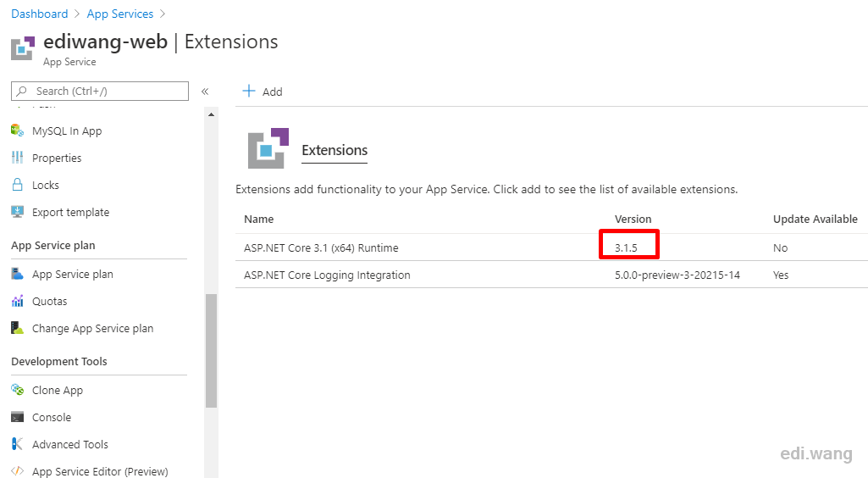Sort by Version column header
The height and width of the screenshot is (478, 868).
pos(633,219)
